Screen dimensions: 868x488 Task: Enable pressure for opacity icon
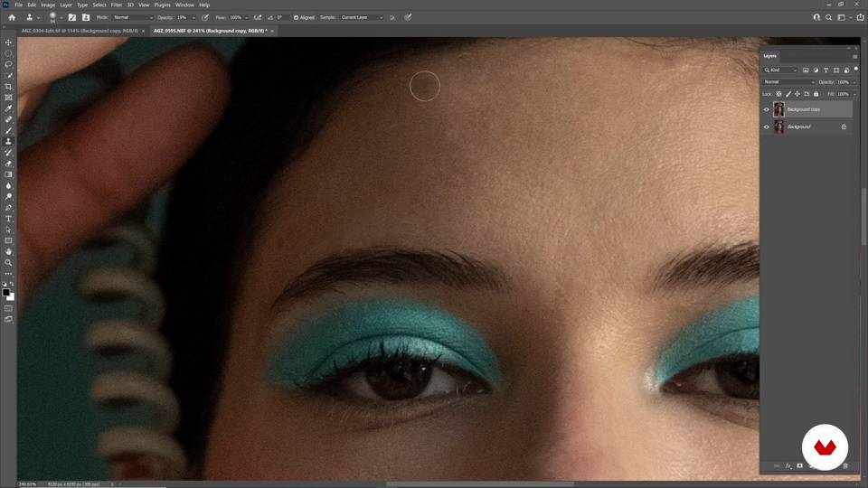(205, 18)
